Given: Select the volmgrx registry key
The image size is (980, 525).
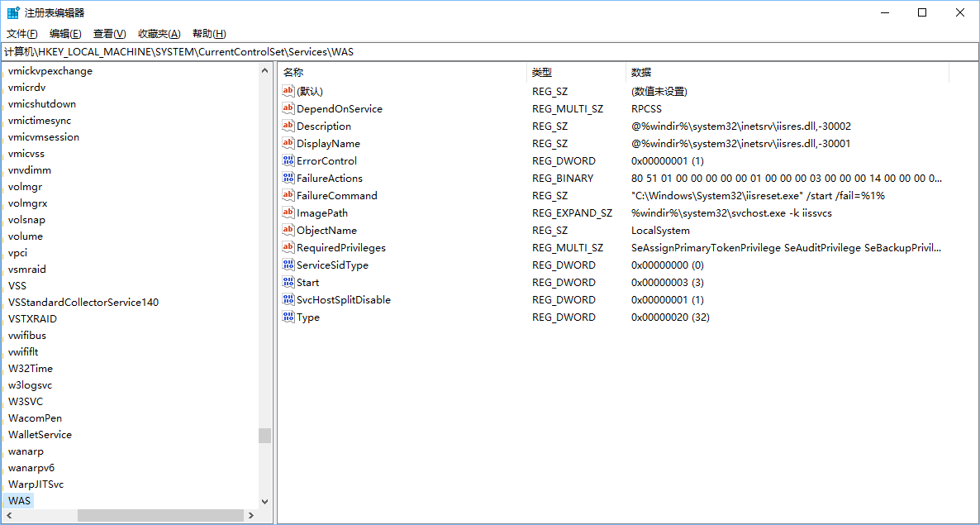Looking at the screenshot, I should click(27, 203).
